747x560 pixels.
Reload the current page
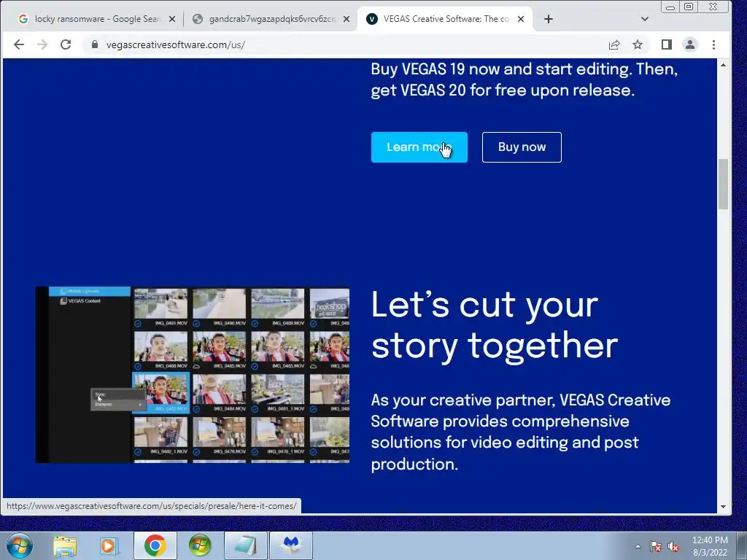66,44
